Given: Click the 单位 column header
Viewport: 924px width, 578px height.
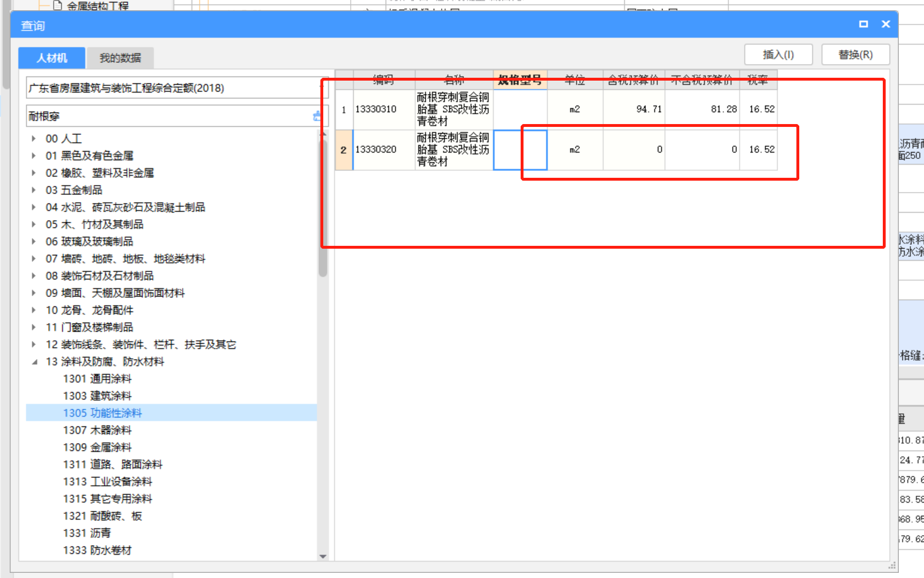Looking at the screenshot, I should tap(575, 80).
